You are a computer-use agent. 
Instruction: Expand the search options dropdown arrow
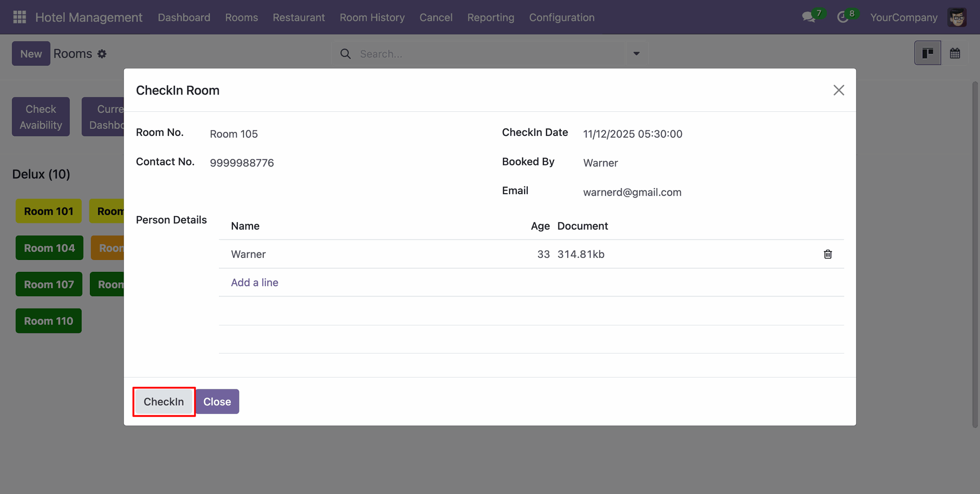[636, 54]
